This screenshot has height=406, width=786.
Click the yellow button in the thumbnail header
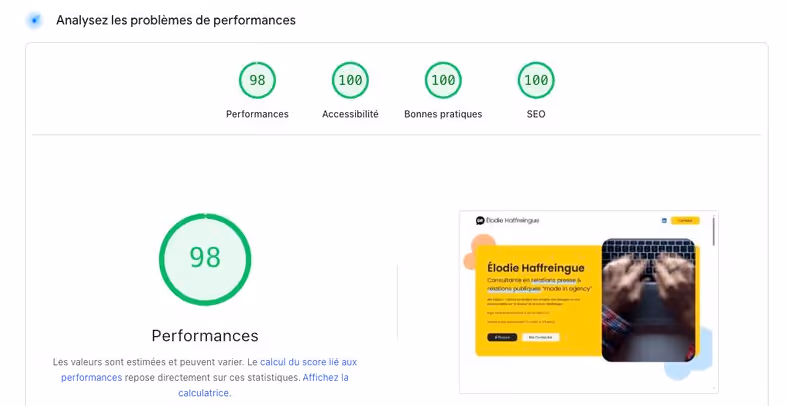685,221
